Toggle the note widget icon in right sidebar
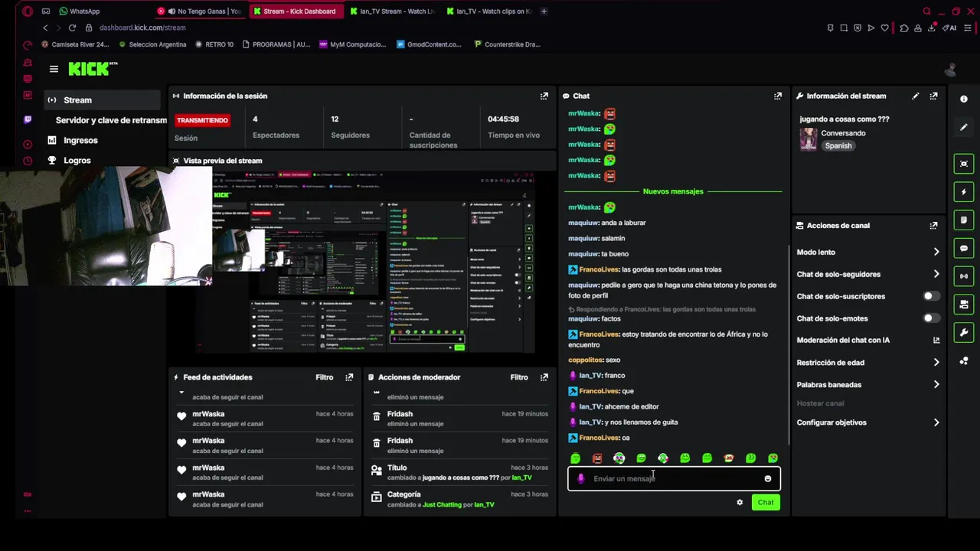Viewport: 980px width, 551px height. click(x=964, y=220)
